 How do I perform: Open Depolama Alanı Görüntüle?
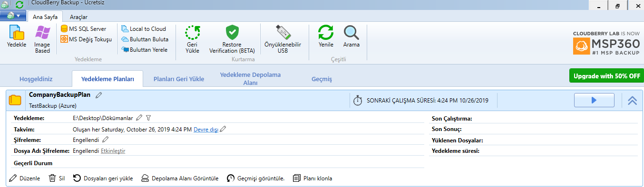coord(180,178)
